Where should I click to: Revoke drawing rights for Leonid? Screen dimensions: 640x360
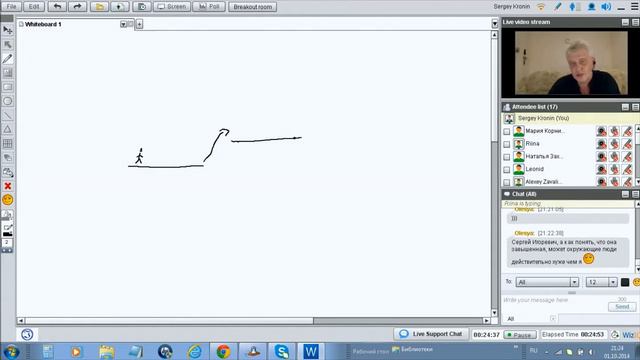click(x=627, y=169)
